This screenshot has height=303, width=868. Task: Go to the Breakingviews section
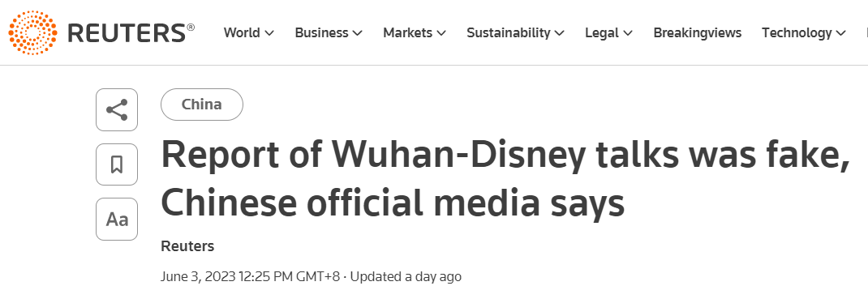click(x=698, y=33)
